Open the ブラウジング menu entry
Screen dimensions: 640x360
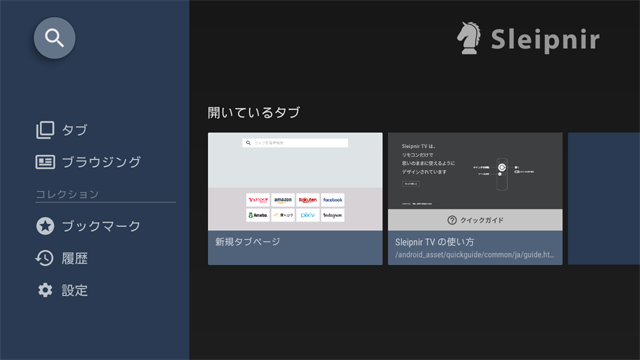tap(101, 162)
